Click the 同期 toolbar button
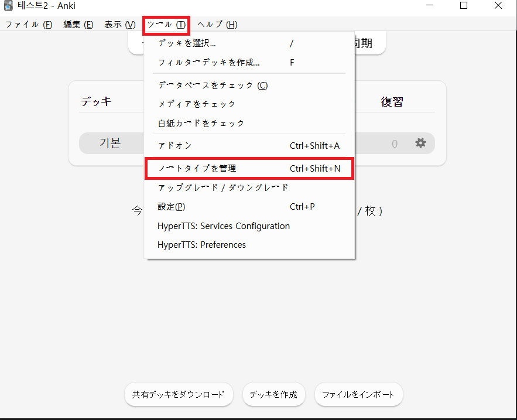 pos(364,43)
